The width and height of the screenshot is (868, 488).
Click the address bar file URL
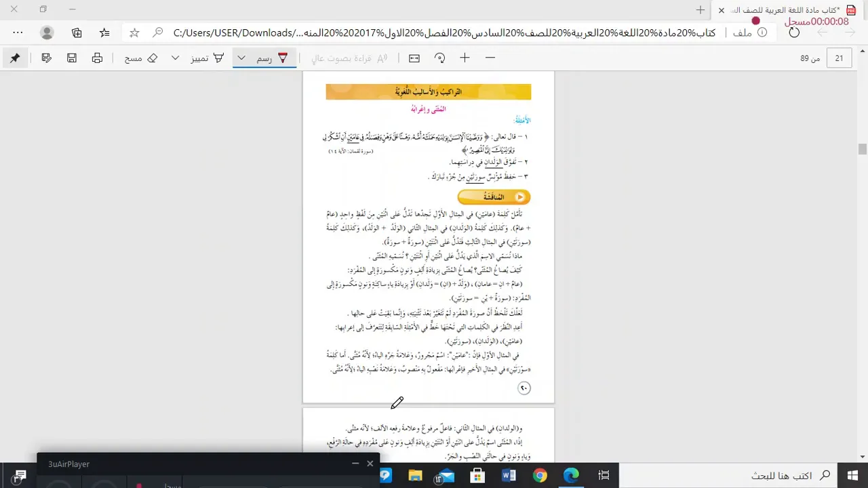(x=444, y=33)
